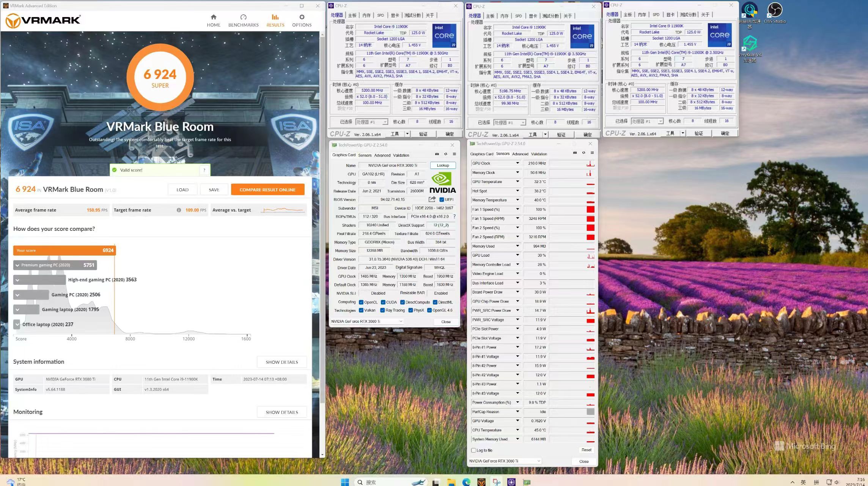Open hamburger menu in GPU-Z Graphics Card window
Image resolution: width=868 pixels, height=486 pixels.
(454, 154)
